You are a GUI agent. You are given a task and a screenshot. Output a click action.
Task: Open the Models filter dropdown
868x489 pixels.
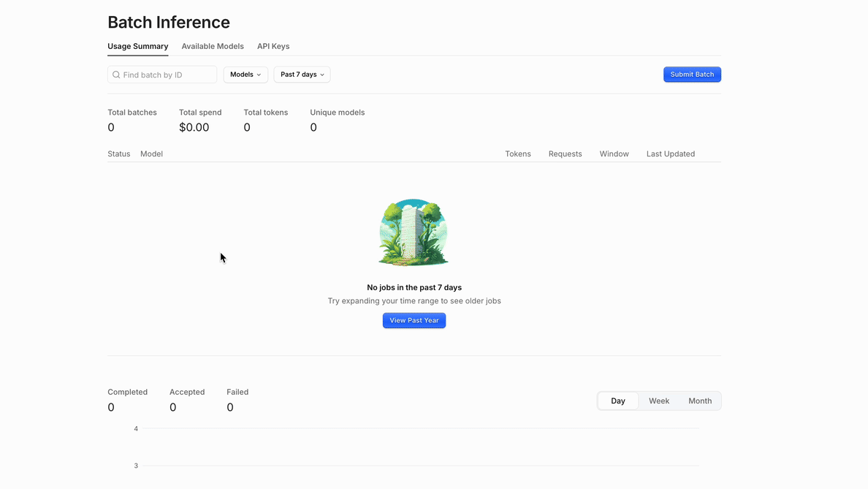point(245,75)
